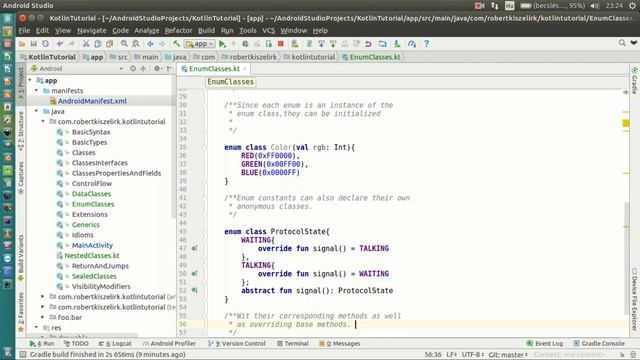Click the Make Project hammer icon
640x360 pixels.
coord(176,44)
